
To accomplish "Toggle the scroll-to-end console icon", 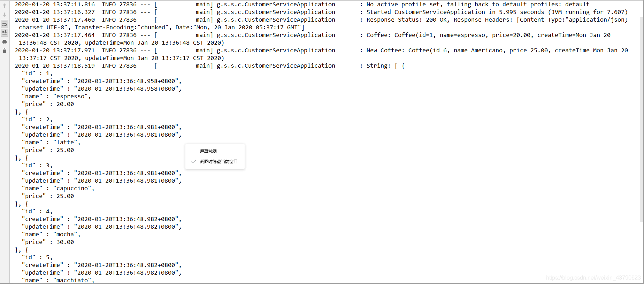I will (x=5, y=33).
